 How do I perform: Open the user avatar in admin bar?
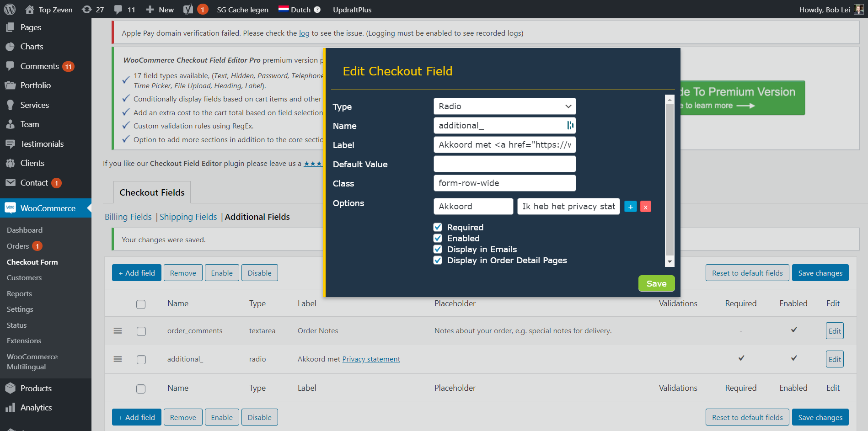(858, 9)
